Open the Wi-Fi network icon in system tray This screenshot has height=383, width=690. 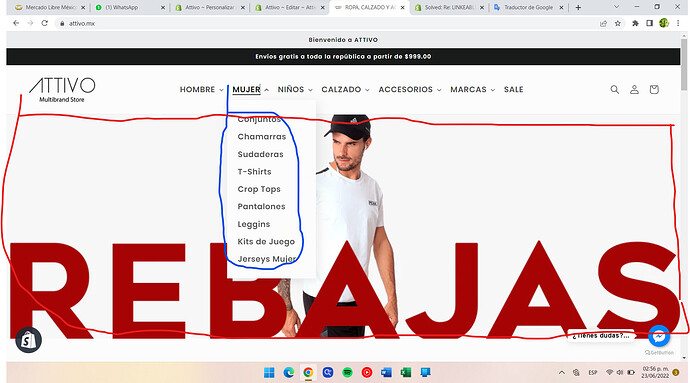pyautogui.click(x=609, y=372)
